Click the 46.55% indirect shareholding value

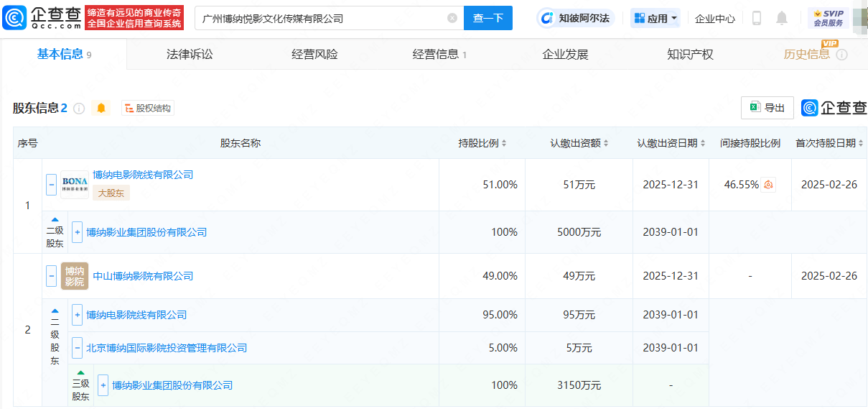pyautogui.click(x=742, y=185)
